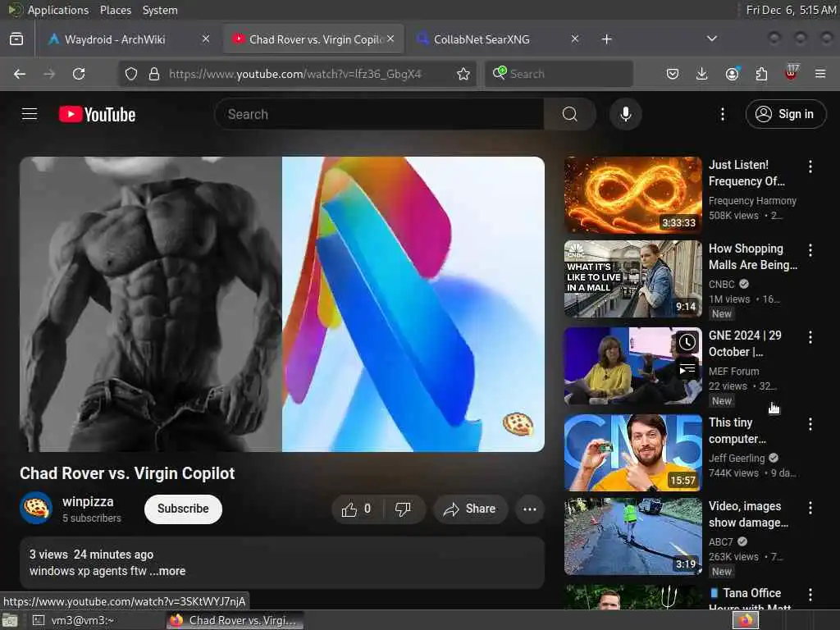This screenshot has height=630, width=840.
Task: Like the Chad Rover video
Action: tap(357, 509)
